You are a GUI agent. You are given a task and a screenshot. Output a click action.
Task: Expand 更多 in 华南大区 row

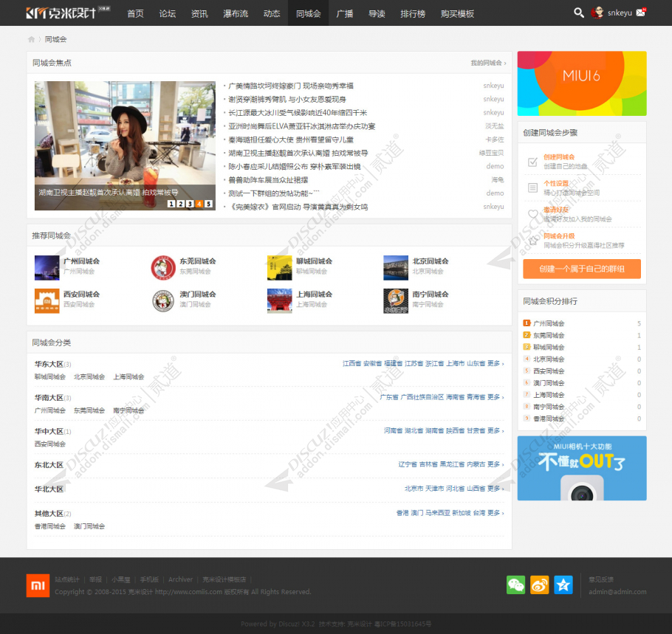(x=496, y=397)
